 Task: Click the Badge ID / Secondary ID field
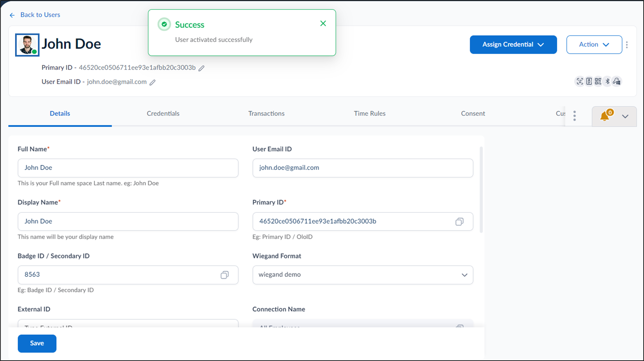tap(128, 275)
